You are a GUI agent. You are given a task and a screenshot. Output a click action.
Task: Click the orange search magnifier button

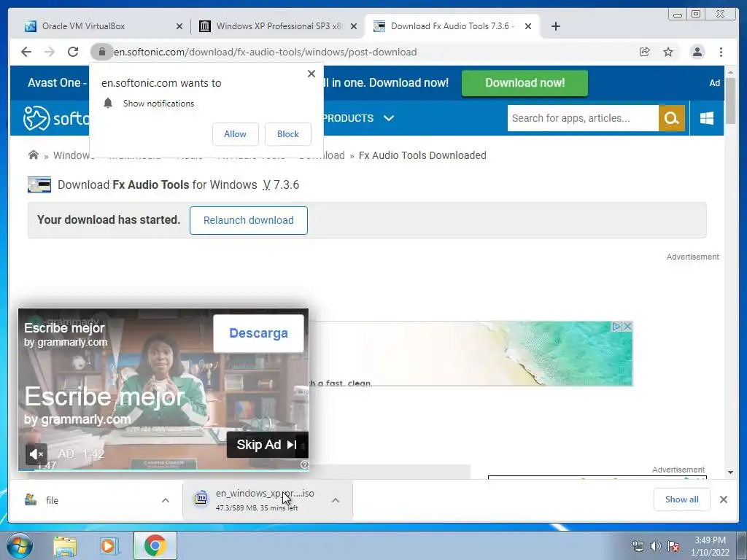tap(672, 118)
